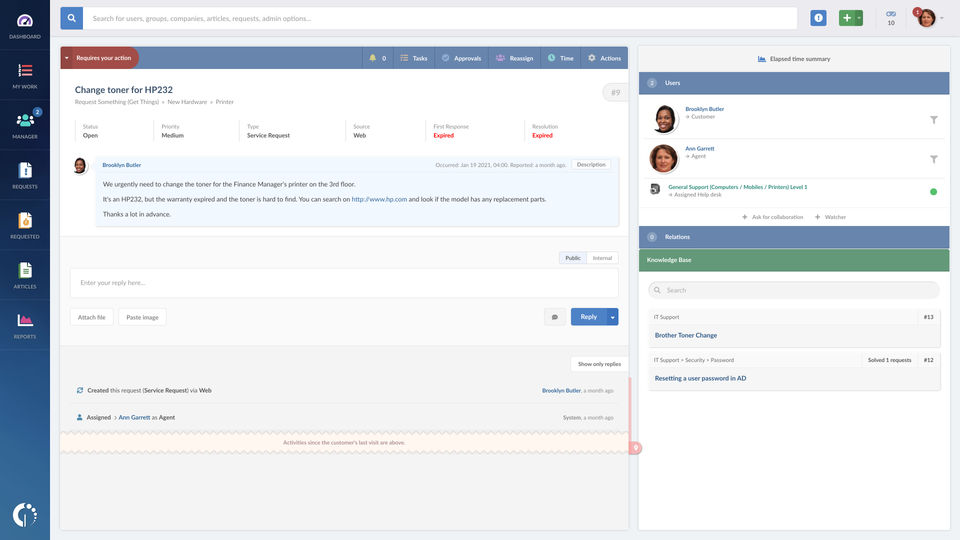960x540 pixels.
Task: Click the Paste image button
Action: coord(142,317)
